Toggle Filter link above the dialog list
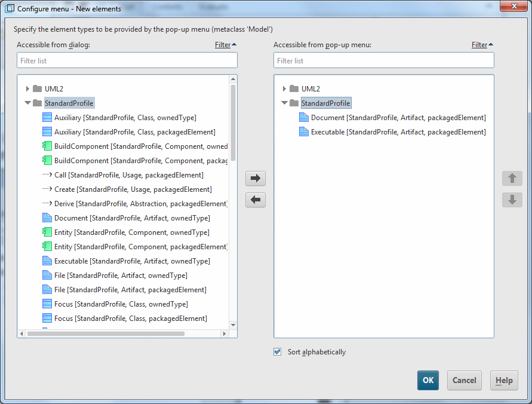 [226, 45]
